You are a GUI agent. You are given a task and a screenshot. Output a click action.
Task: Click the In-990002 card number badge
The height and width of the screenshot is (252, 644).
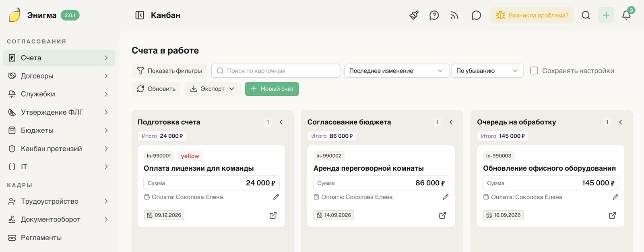329,156
